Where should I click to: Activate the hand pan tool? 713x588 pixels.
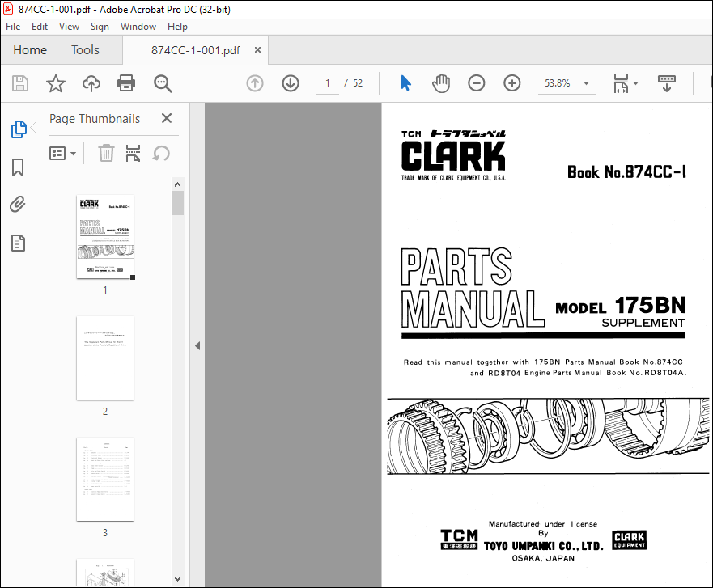440,83
